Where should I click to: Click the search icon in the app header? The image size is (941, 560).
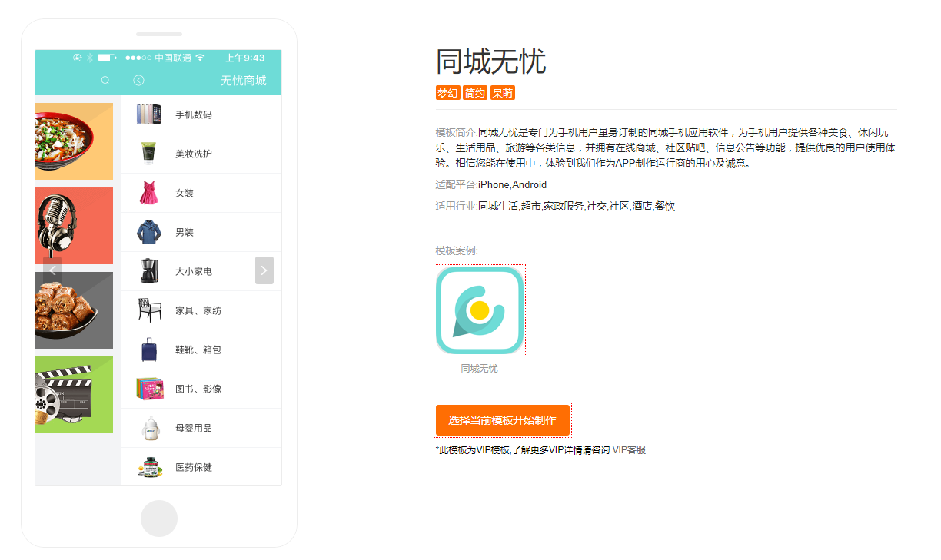point(105,80)
